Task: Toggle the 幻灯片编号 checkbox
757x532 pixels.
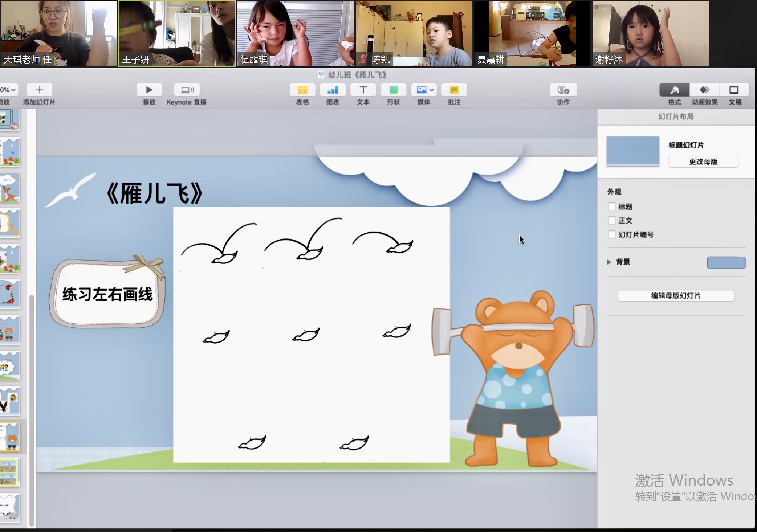Action: 612,234
